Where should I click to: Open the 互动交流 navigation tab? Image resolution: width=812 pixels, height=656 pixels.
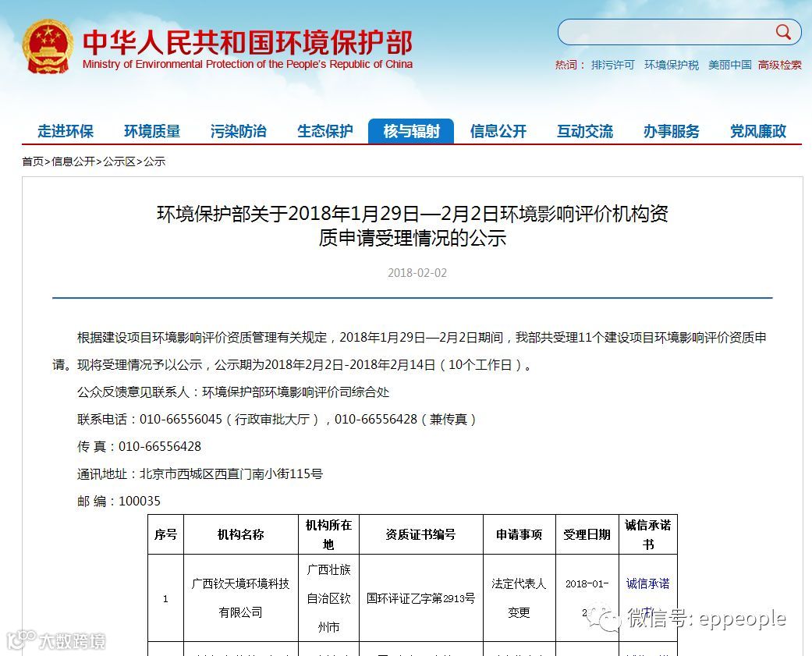pyautogui.click(x=585, y=131)
